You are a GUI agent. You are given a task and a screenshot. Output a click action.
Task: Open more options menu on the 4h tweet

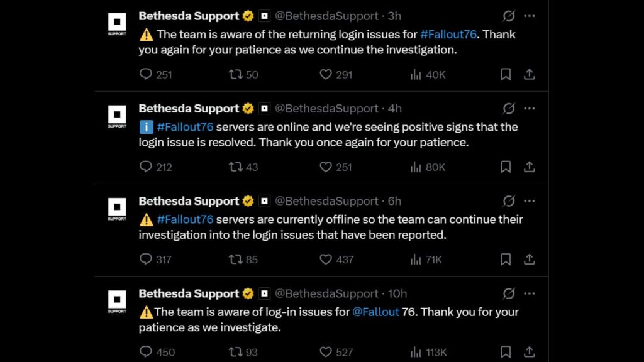(x=530, y=108)
